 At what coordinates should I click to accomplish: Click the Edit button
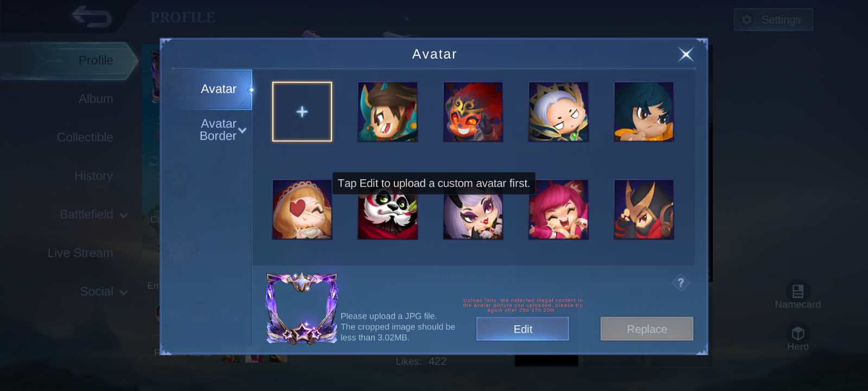(522, 329)
